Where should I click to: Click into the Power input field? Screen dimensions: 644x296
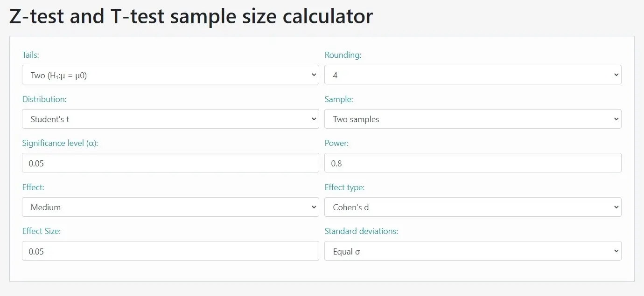click(473, 163)
